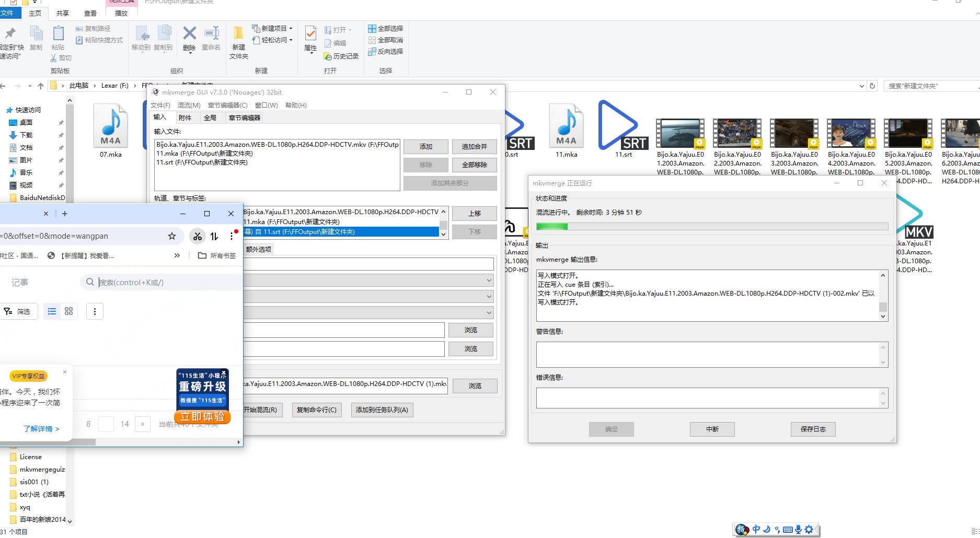
Task: Switch to grid view in the browser
Action: (68, 311)
